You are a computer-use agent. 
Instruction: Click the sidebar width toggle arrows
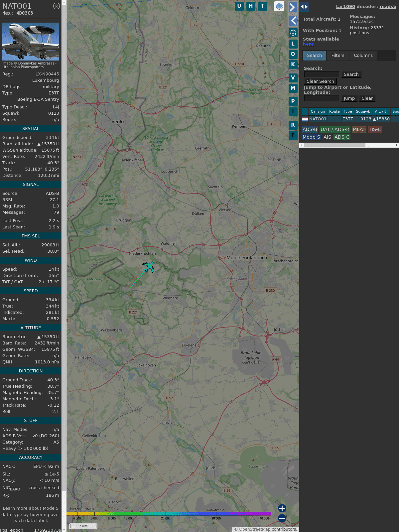304,6
